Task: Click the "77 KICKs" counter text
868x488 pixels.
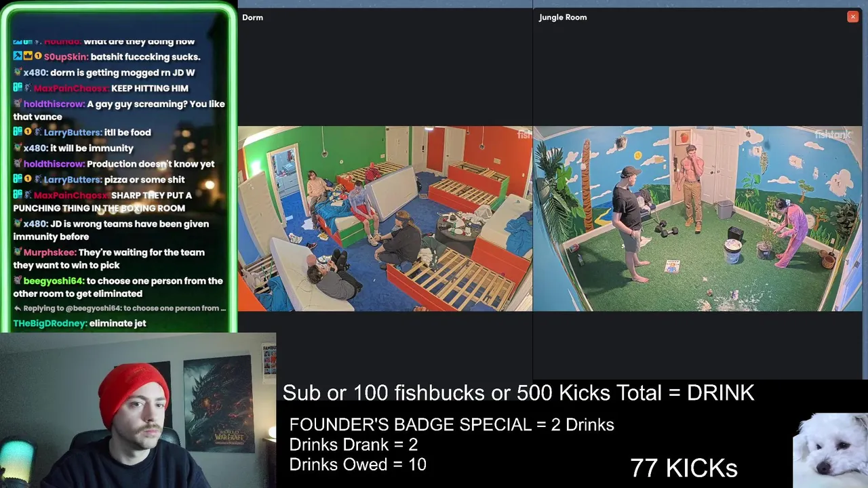Action: 684,468
